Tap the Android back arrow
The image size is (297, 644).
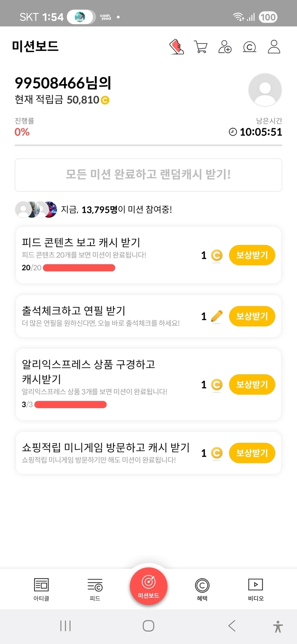232,626
